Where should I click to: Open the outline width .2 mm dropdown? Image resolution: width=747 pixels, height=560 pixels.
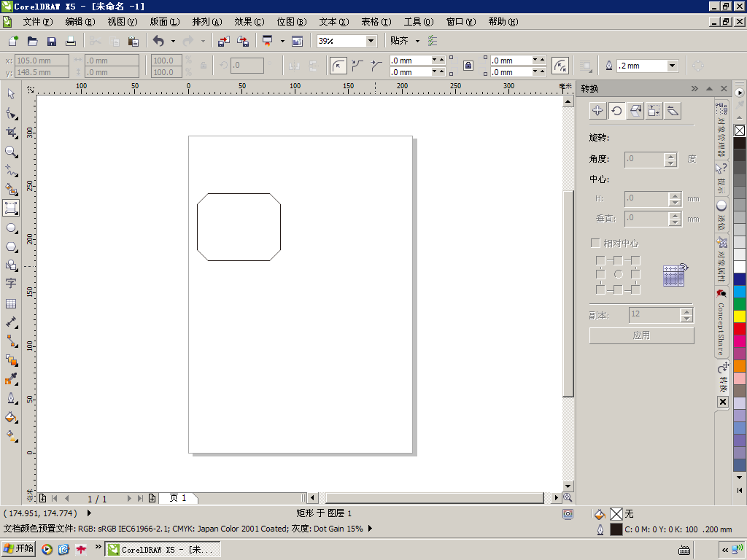pyautogui.click(x=672, y=66)
